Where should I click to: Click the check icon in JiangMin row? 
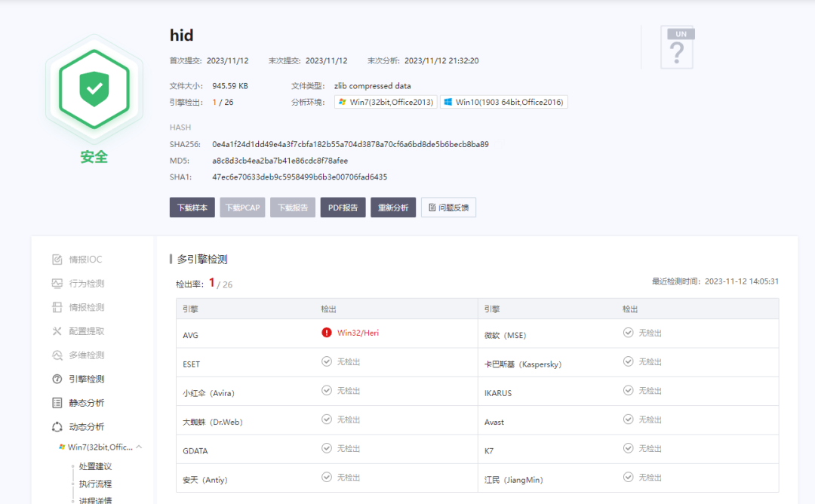pyautogui.click(x=629, y=477)
